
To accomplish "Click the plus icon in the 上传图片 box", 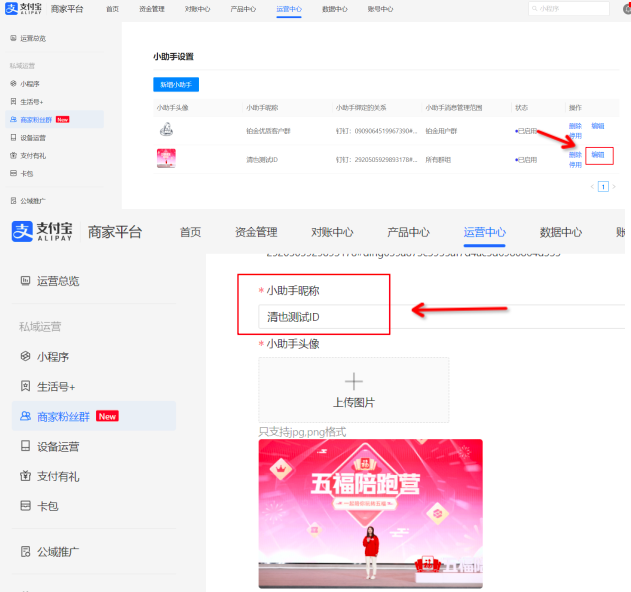I will (x=353, y=381).
